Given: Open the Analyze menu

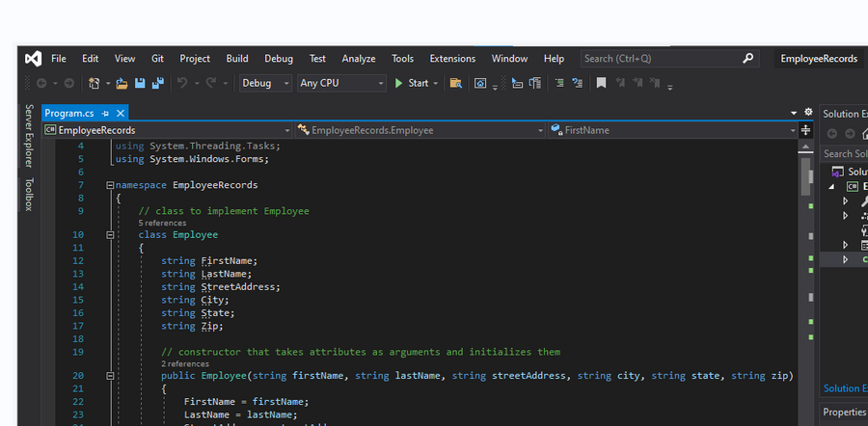Looking at the screenshot, I should pyautogui.click(x=358, y=59).
